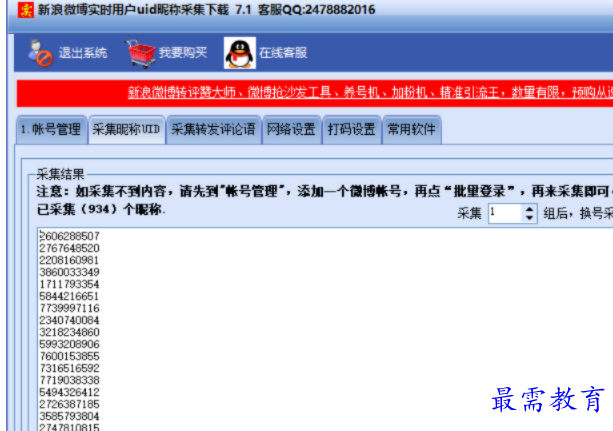
Task: Switch to 常用软件 tab
Action: (412, 129)
